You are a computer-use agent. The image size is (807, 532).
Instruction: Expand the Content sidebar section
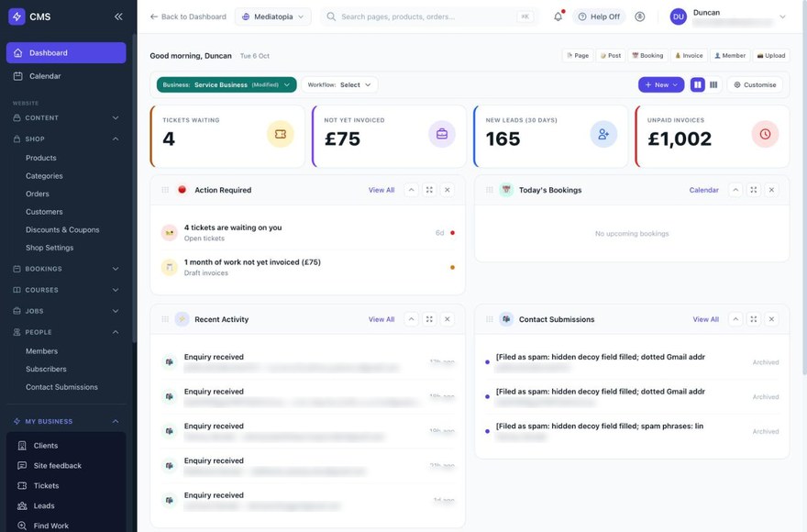[x=66, y=118]
